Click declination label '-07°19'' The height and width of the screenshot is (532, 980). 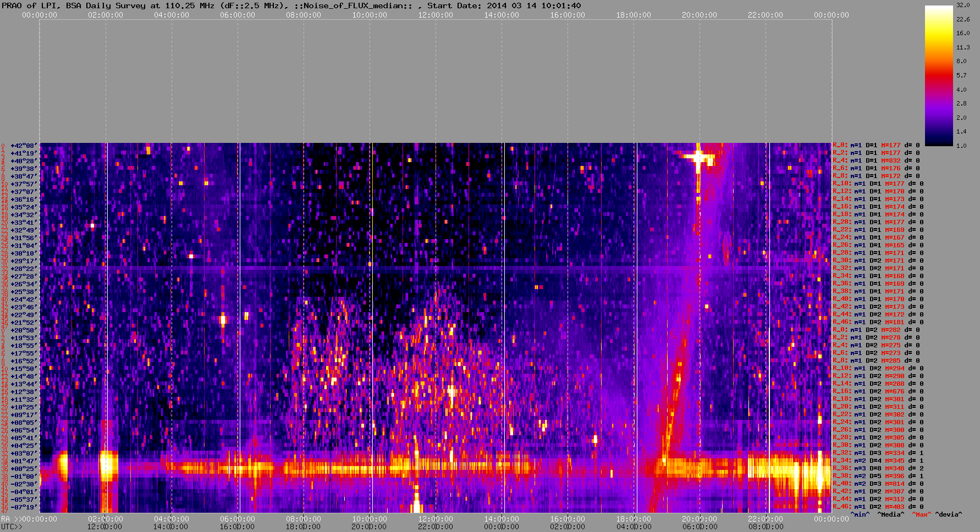pyautogui.click(x=24, y=507)
